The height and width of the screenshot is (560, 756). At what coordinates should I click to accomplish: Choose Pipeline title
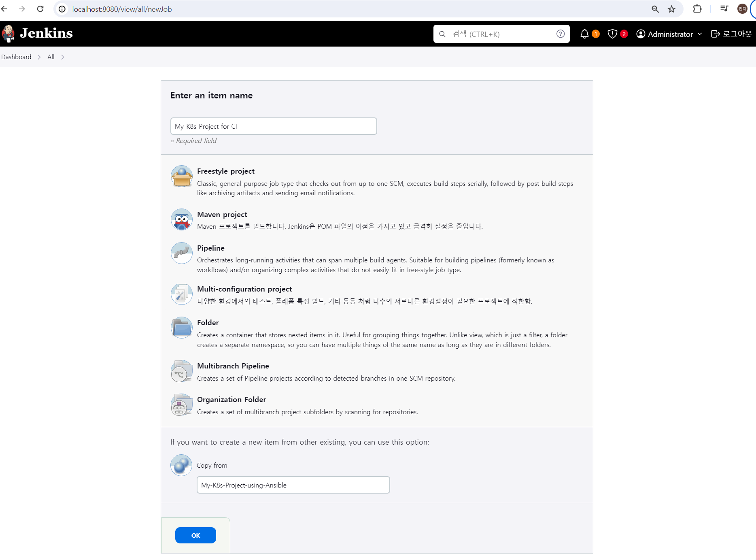click(211, 248)
